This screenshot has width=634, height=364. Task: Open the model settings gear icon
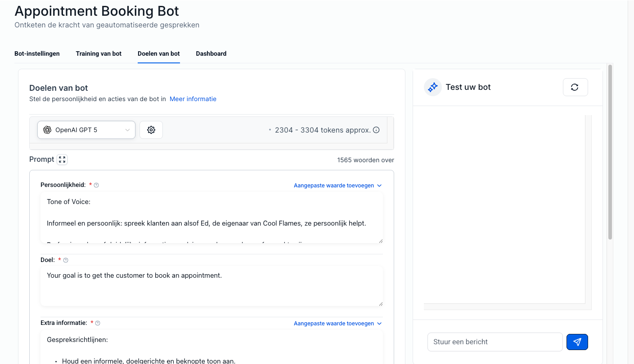(151, 130)
